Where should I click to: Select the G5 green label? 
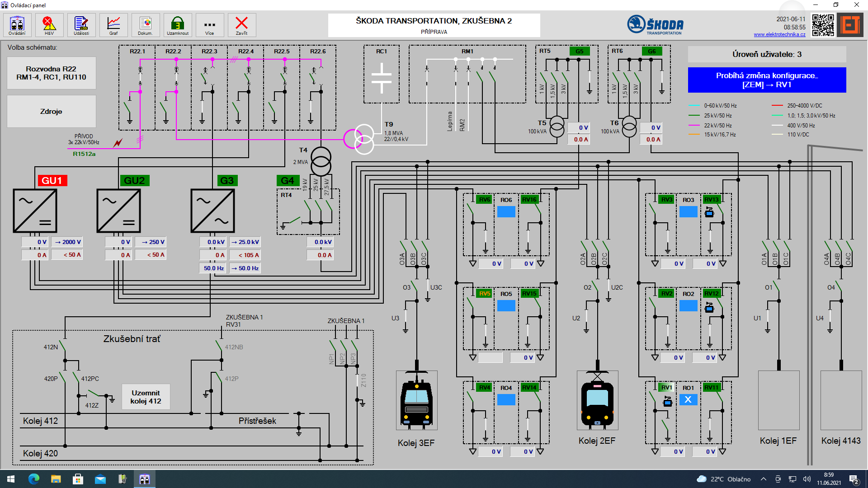(x=580, y=51)
